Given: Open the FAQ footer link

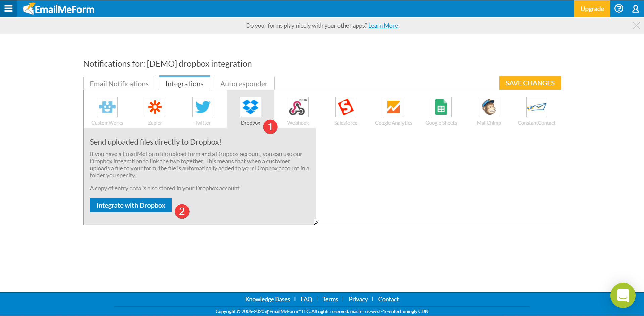Looking at the screenshot, I should point(306,299).
